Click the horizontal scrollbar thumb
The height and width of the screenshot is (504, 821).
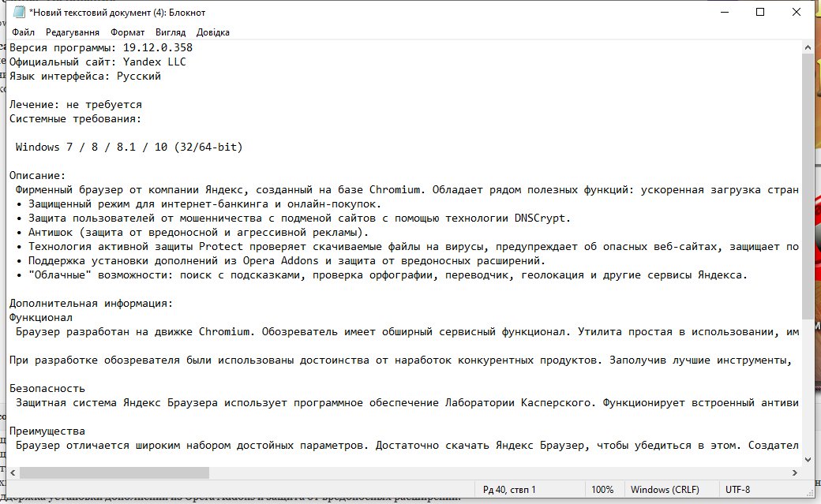[114, 472]
